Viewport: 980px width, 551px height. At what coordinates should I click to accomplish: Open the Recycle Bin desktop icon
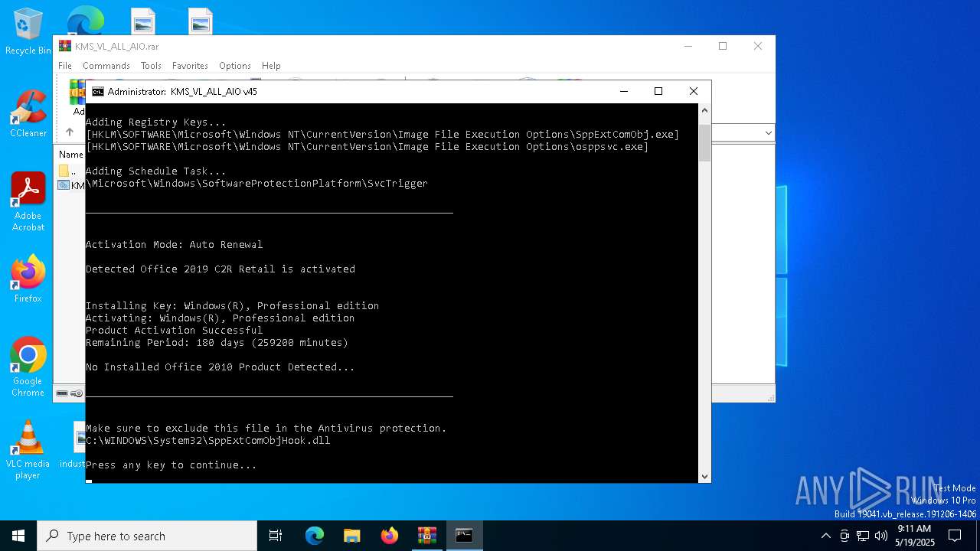pyautogui.click(x=28, y=32)
